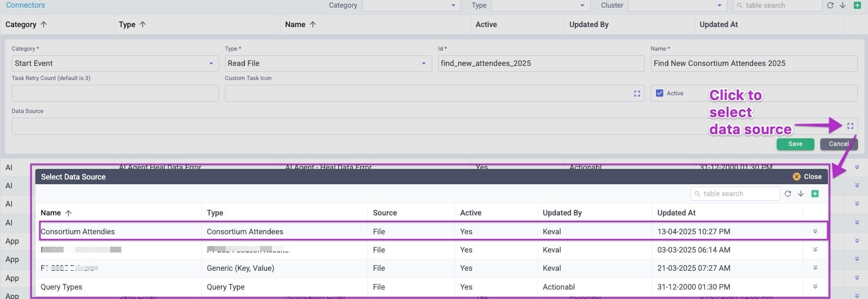Sort connectors by Name column
The height and width of the screenshot is (299, 868).
pyautogui.click(x=300, y=25)
